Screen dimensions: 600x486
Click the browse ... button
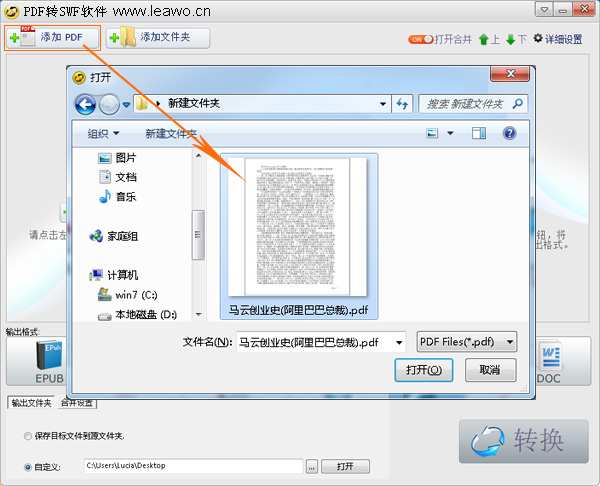pyautogui.click(x=311, y=467)
